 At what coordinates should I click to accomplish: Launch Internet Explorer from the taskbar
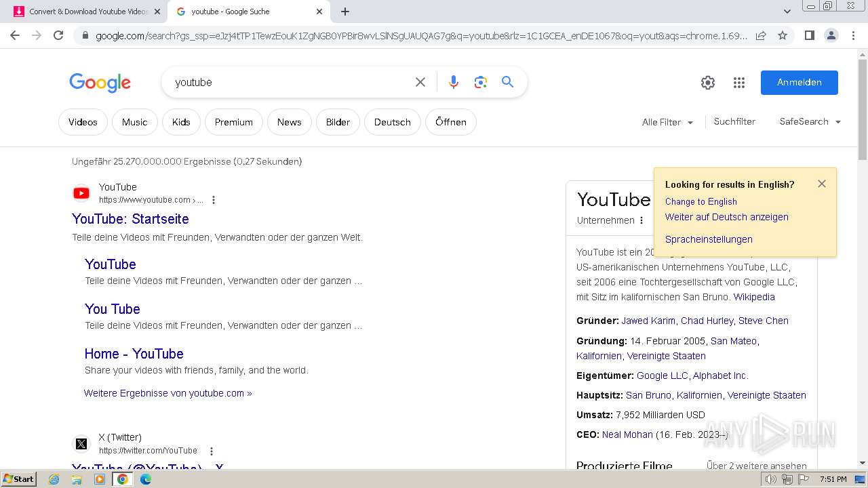54,479
